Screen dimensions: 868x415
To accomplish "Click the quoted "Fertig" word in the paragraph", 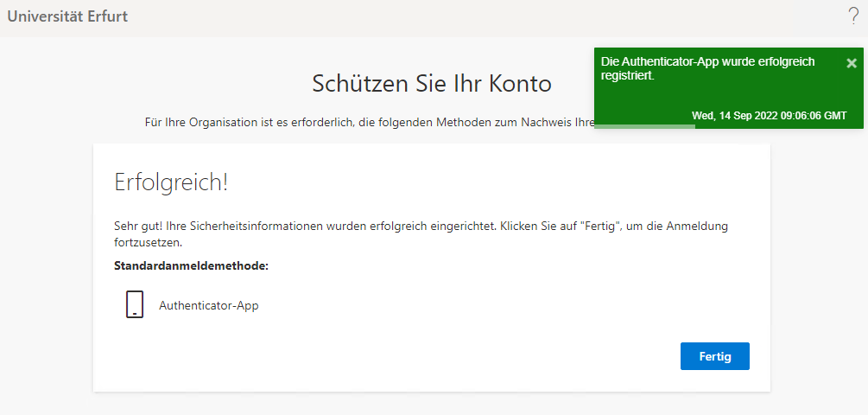I will (599, 227).
